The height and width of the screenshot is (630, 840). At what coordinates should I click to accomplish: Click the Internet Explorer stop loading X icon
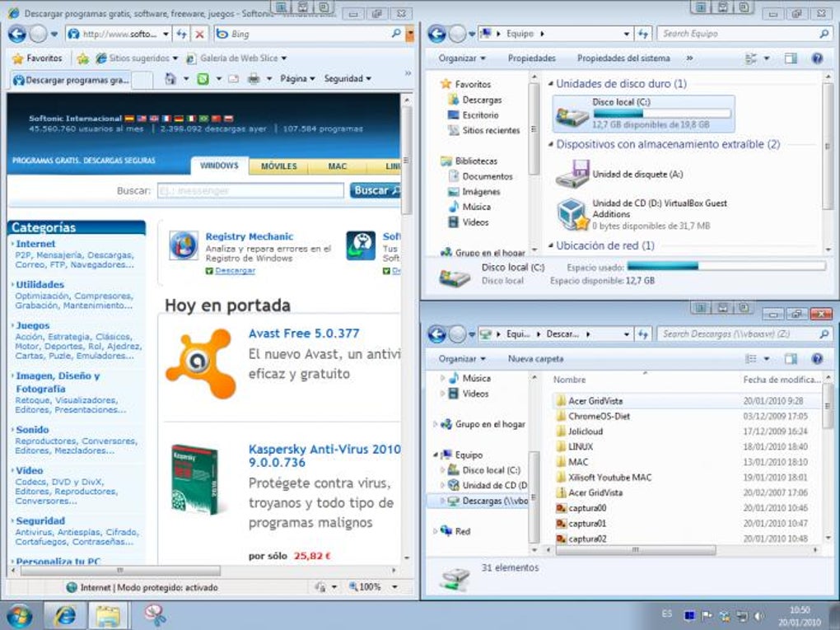[x=199, y=35]
